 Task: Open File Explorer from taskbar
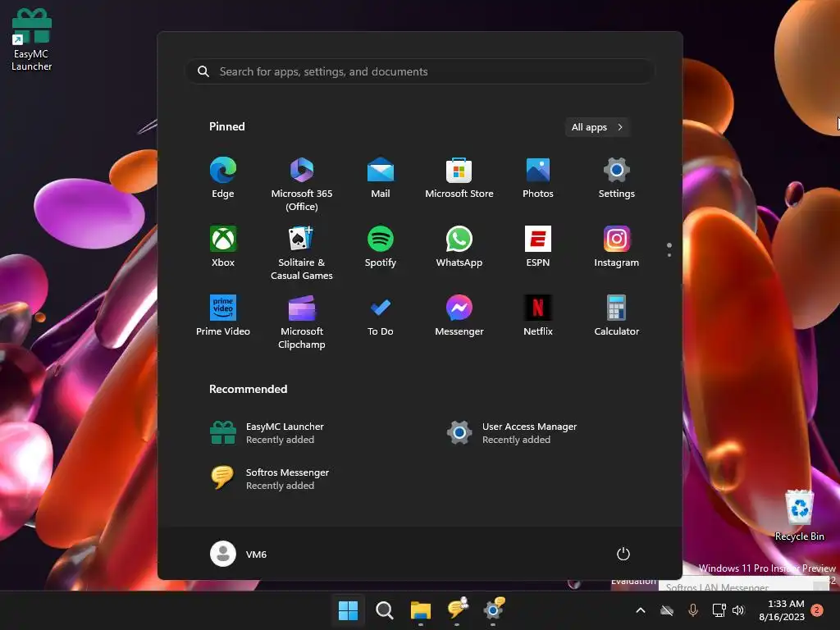[x=421, y=610]
